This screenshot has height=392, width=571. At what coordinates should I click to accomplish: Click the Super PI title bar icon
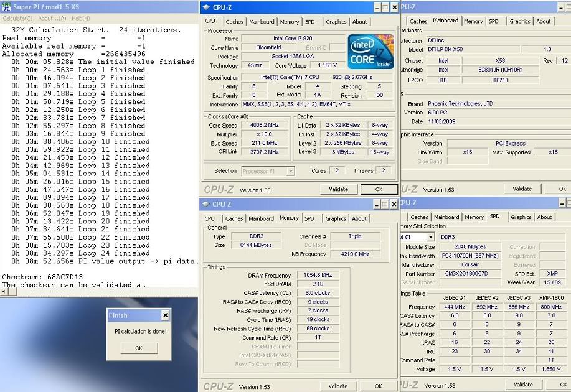coord(6,6)
